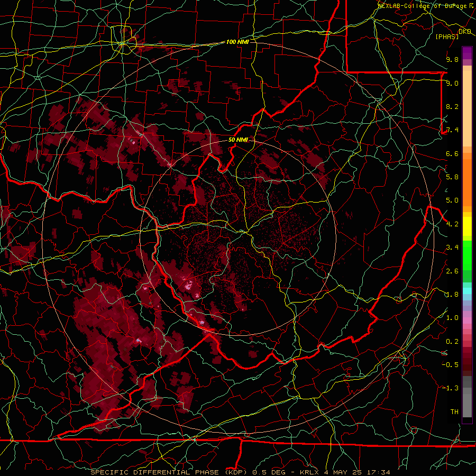
Task: Click the 9.0 scale value
Action: coord(452,83)
